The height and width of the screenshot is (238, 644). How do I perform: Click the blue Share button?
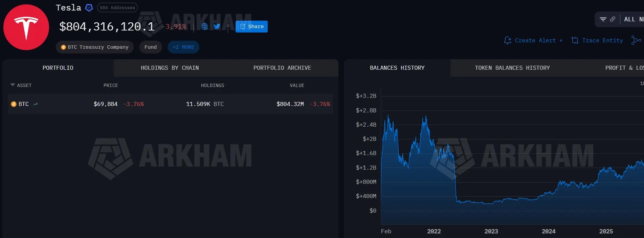(x=251, y=26)
